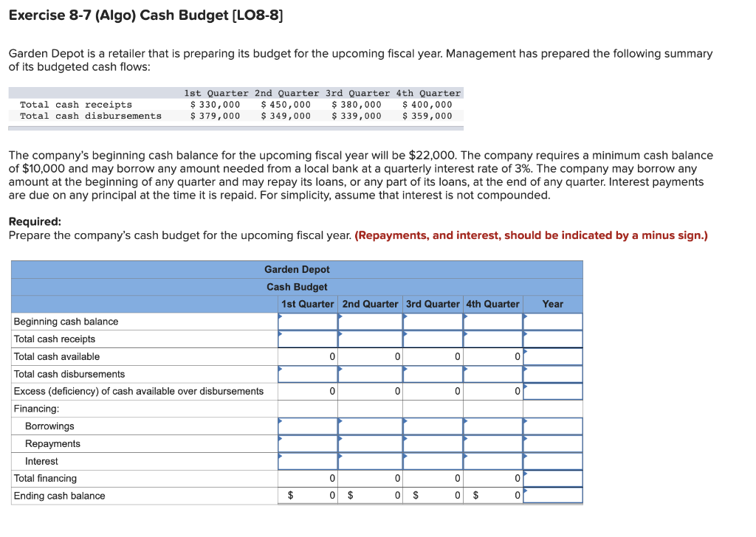This screenshot has height=537, width=756.
Task: Select 2nd Quarter Repayments field
Action: click(371, 444)
